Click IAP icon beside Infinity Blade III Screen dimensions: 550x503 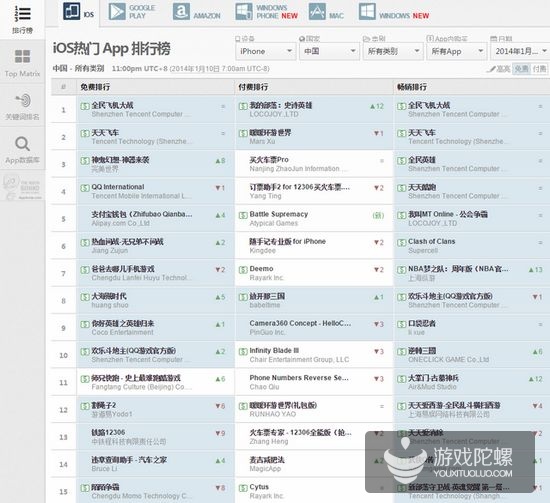click(243, 351)
